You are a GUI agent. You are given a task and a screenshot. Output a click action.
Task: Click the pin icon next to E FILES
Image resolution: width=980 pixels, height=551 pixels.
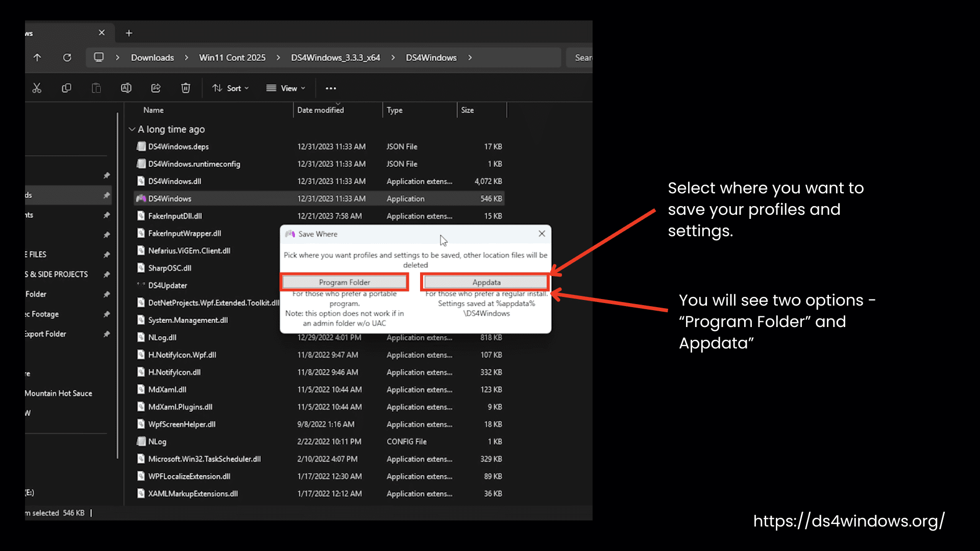pyautogui.click(x=107, y=255)
